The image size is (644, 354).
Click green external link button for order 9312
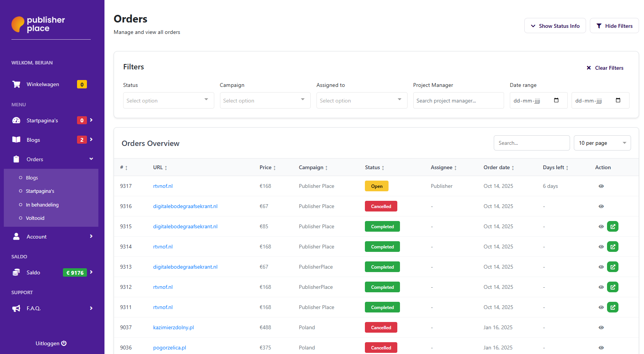pos(612,287)
